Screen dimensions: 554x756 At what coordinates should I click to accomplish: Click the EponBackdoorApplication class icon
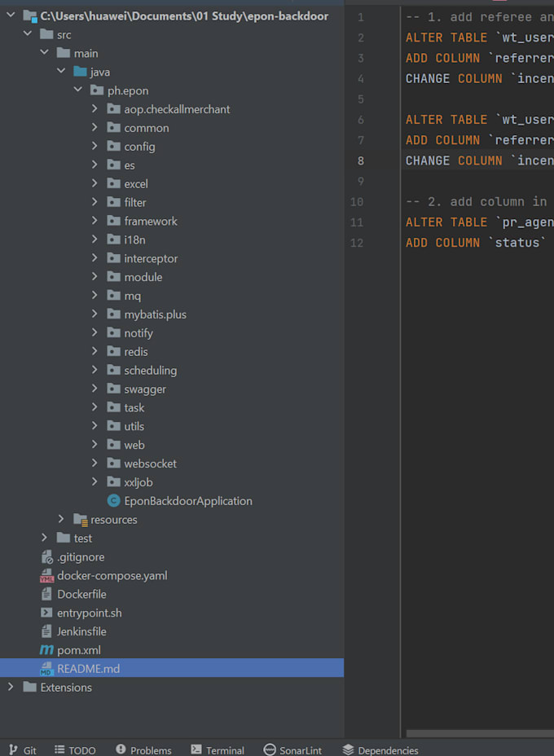pyautogui.click(x=113, y=500)
